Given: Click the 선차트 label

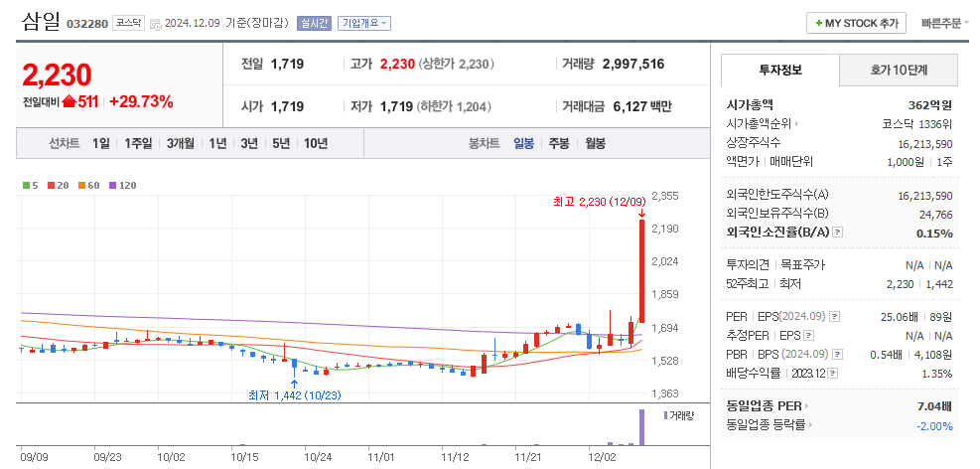Looking at the screenshot, I should 65,143.
